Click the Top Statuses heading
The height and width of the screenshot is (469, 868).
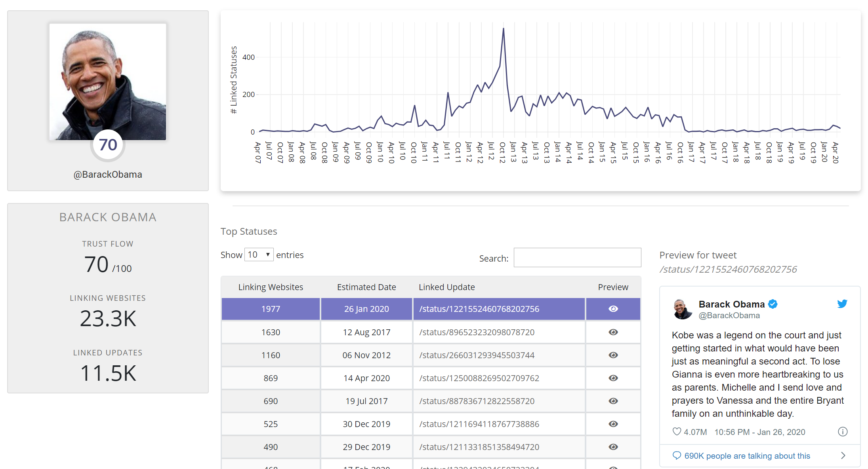pos(249,231)
